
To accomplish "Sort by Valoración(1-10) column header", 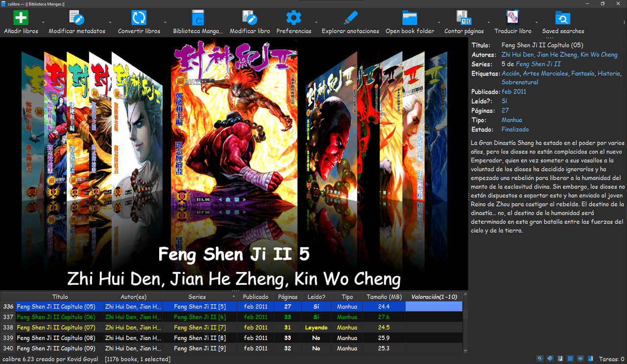I will pyautogui.click(x=434, y=296).
